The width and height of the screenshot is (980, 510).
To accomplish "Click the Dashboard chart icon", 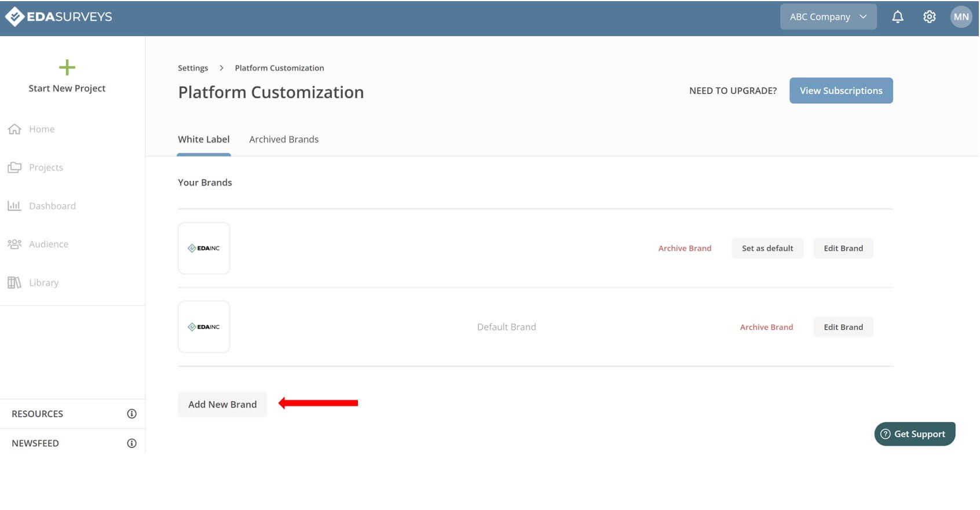I will click(14, 206).
